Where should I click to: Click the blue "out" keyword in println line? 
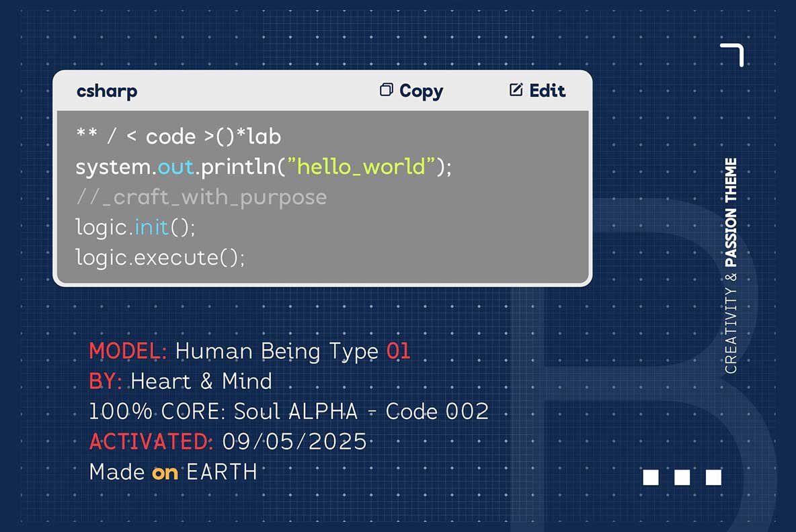176,167
